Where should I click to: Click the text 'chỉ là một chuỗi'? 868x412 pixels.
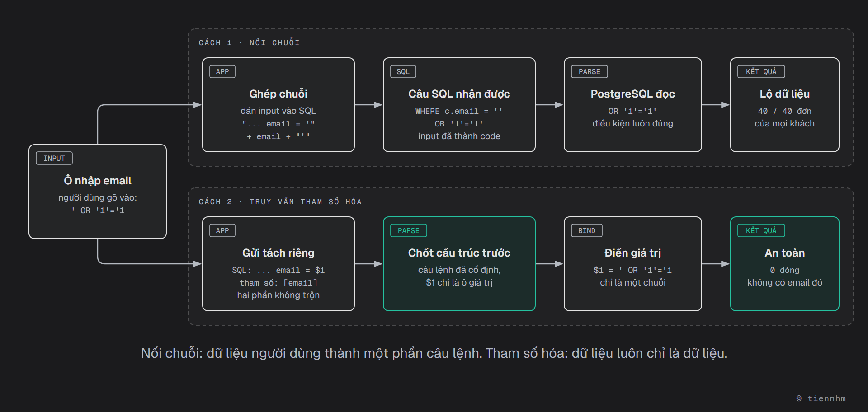633,282
